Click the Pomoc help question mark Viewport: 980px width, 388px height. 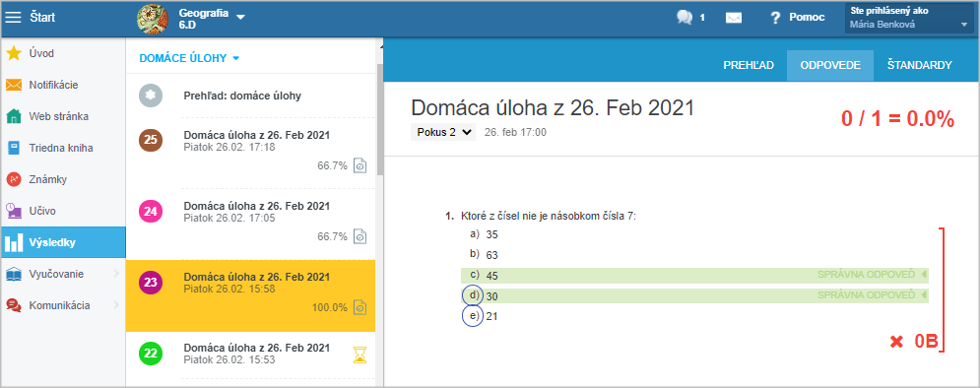(775, 18)
